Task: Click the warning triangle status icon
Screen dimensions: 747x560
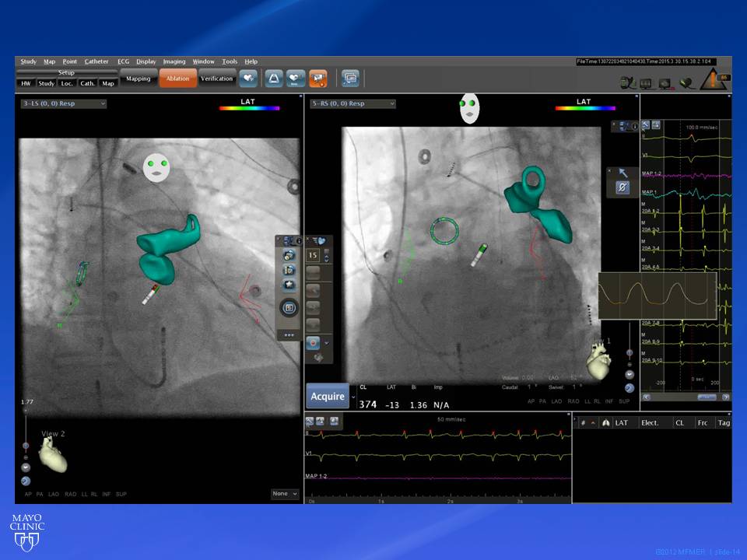Action: tap(714, 79)
